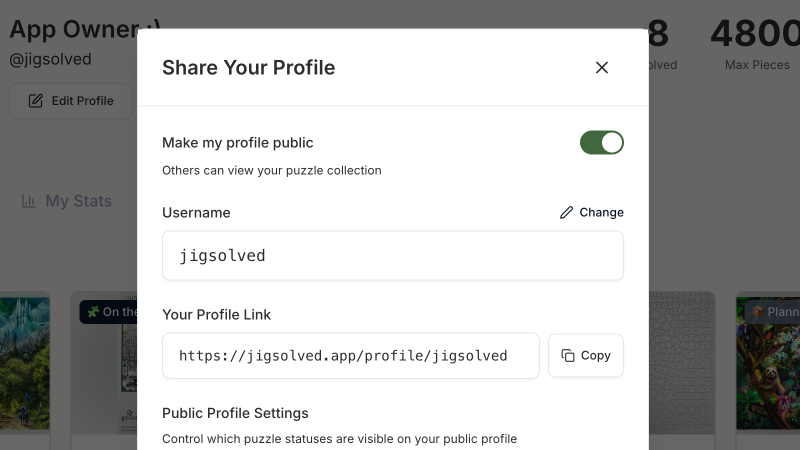Click the @jigsolved handle text
The width and height of the screenshot is (800, 450).
click(51, 59)
